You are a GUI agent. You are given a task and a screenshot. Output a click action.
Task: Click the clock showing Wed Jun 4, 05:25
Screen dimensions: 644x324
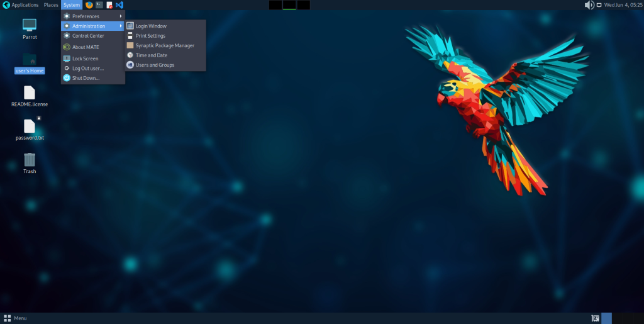click(623, 5)
